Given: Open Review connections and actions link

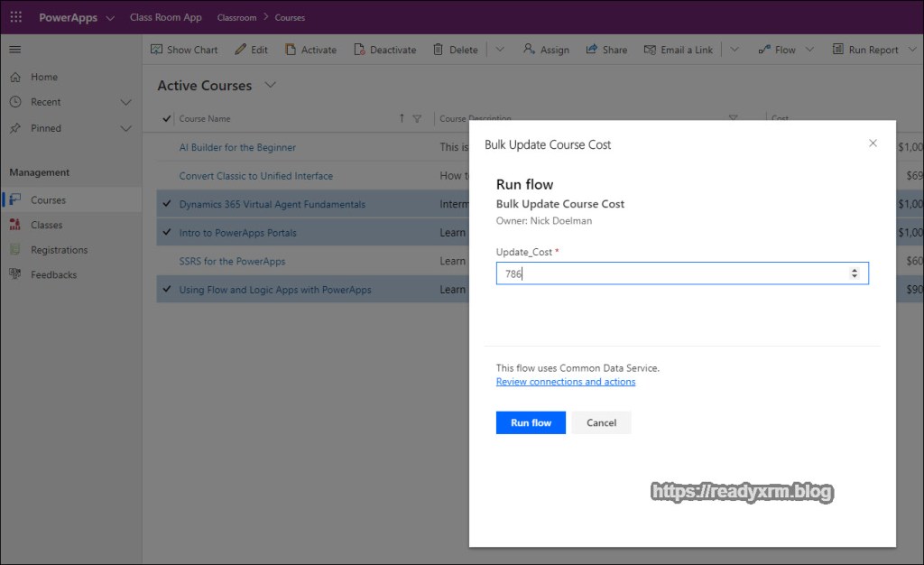Looking at the screenshot, I should click(566, 382).
